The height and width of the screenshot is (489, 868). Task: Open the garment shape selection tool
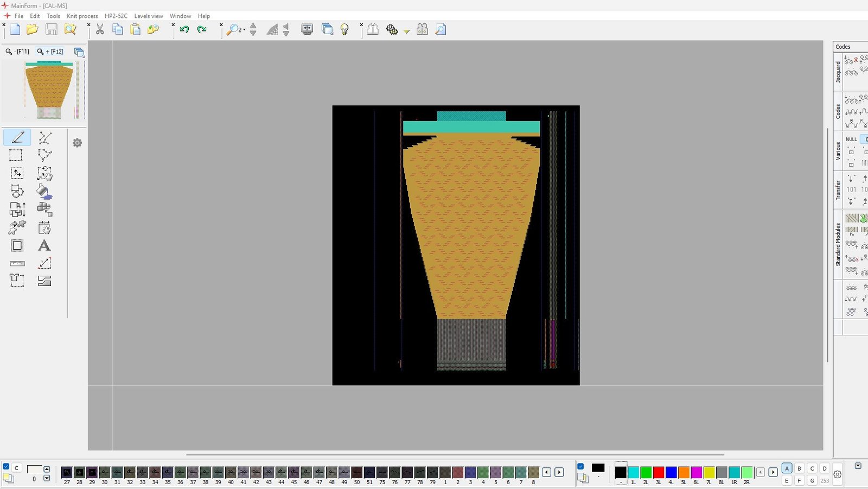[x=16, y=281]
